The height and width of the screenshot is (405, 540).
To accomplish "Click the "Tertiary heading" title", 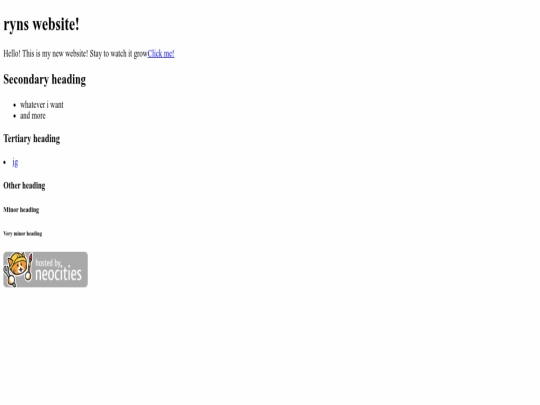I will click(32, 139).
